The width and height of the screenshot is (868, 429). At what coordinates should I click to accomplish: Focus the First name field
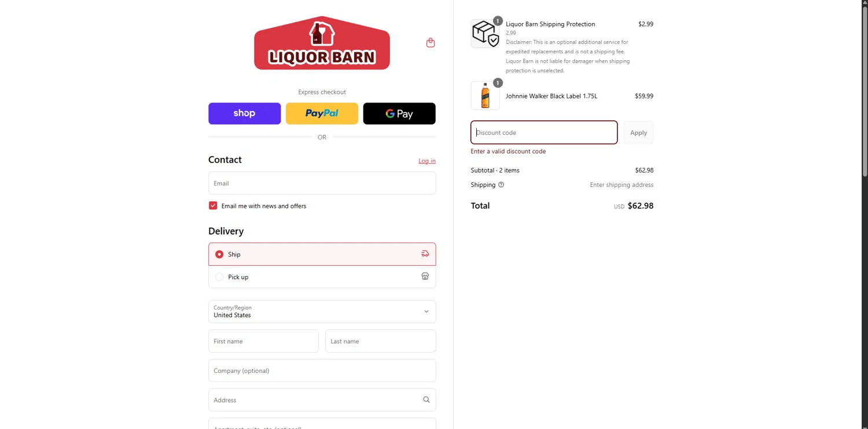coord(263,341)
